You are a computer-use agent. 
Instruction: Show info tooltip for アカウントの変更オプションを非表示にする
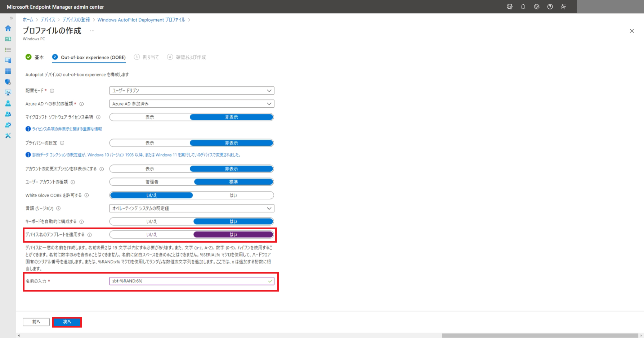click(x=102, y=169)
